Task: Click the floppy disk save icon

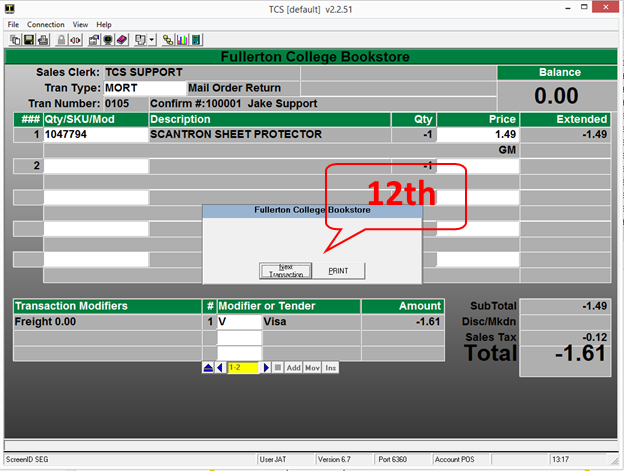Action: (x=29, y=40)
